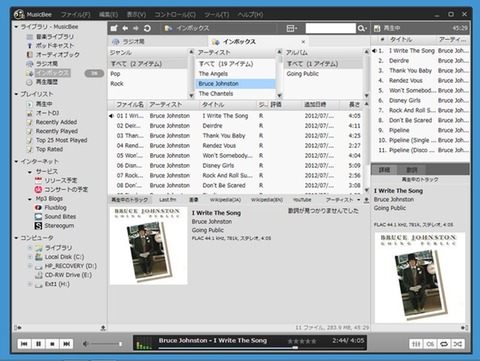Sort by the タイトル column header
The height and width of the screenshot is (361, 480).
coord(228,105)
